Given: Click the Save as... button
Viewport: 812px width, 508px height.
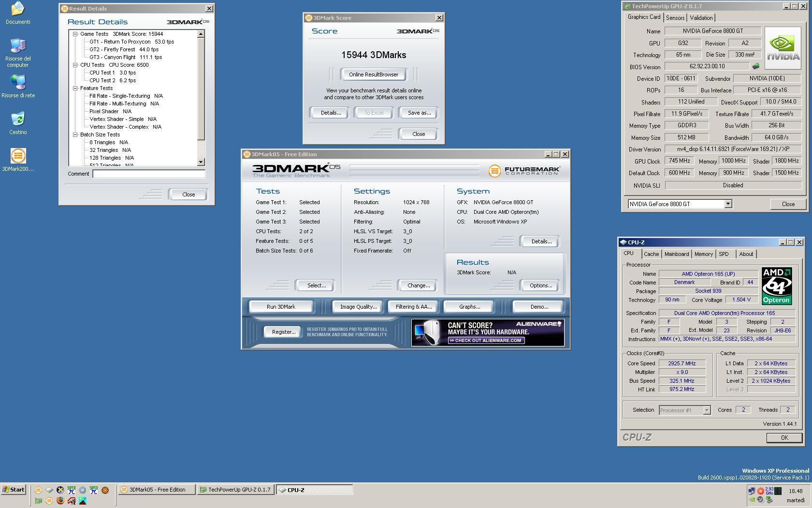Looking at the screenshot, I should 419,113.
